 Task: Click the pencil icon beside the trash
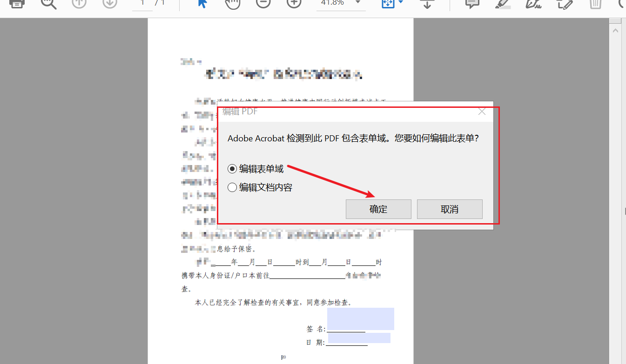pyautogui.click(x=565, y=4)
